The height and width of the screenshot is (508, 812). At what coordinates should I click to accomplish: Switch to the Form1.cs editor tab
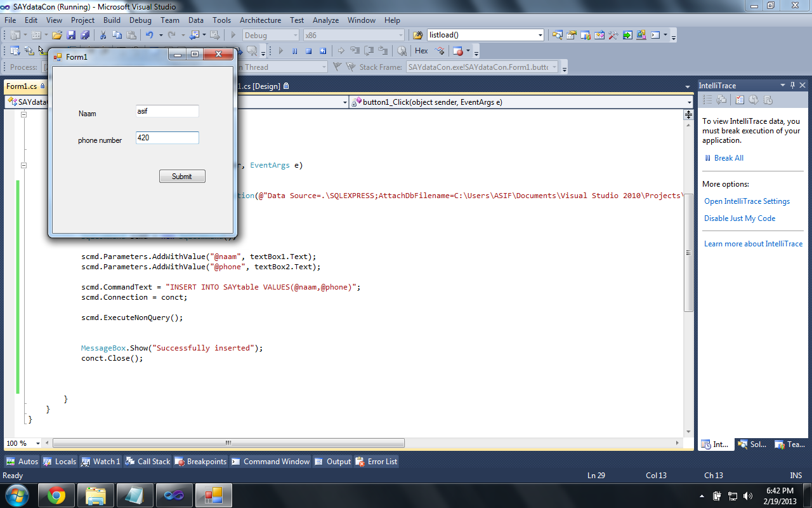pyautogui.click(x=25, y=86)
